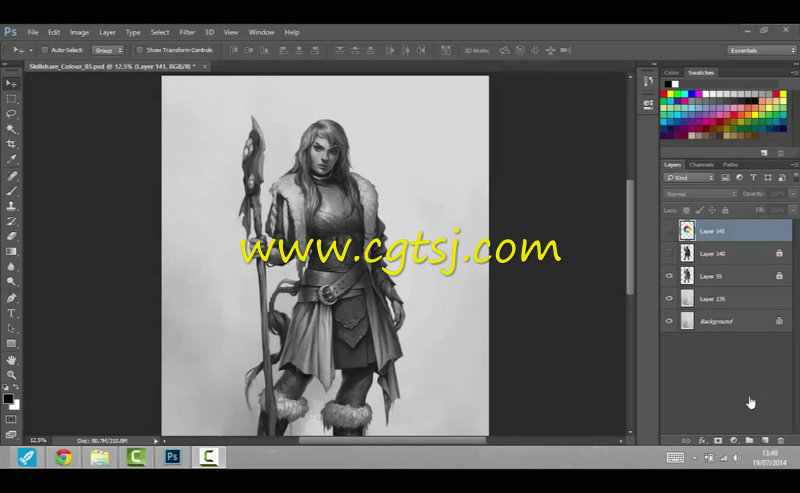This screenshot has height=493, width=800.
Task: Pick the red swatch in Swatches panel
Action: [663, 94]
